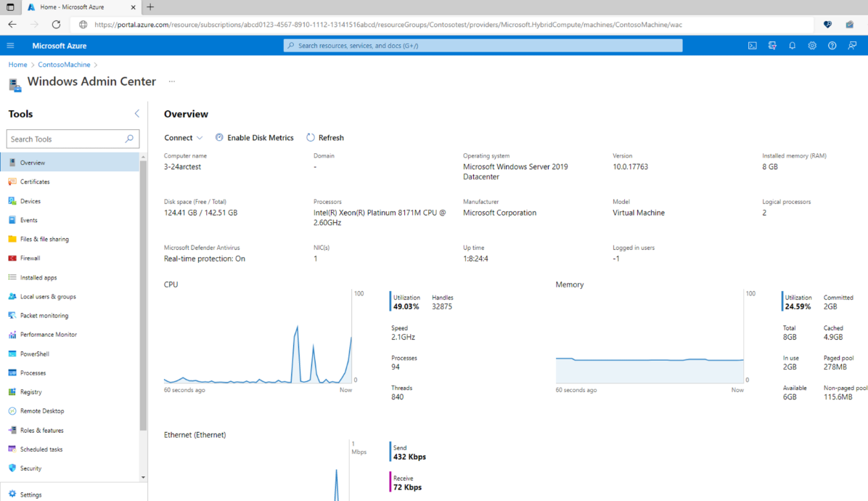Collapse the Tools panel chevron
Image resolution: width=868 pixels, height=501 pixels.
point(136,114)
